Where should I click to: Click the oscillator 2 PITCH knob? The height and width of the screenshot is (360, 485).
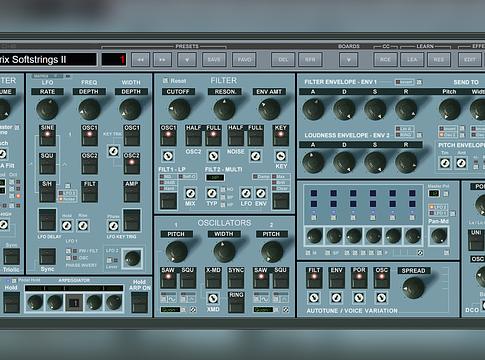pyautogui.click(x=272, y=252)
